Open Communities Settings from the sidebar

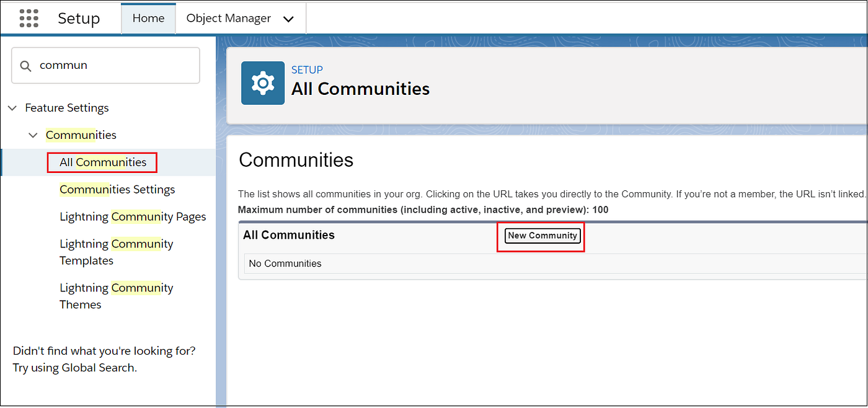click(117, 189)
